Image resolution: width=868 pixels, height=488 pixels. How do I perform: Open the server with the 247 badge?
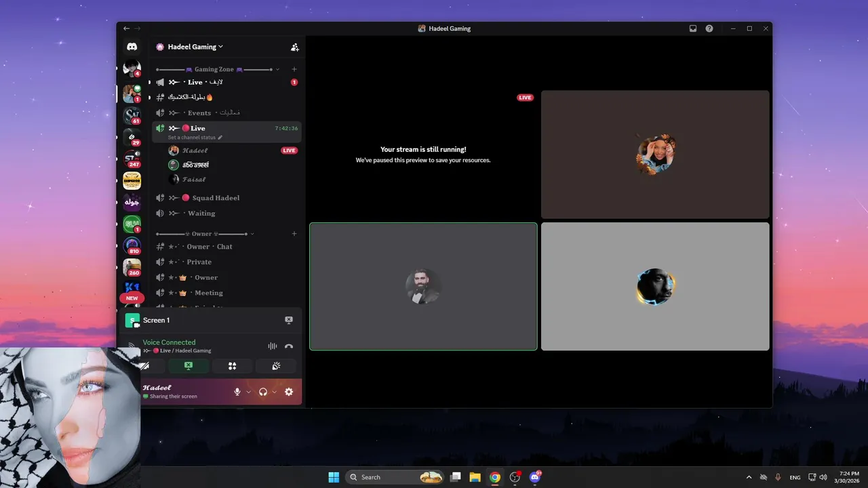click(132, 159)
